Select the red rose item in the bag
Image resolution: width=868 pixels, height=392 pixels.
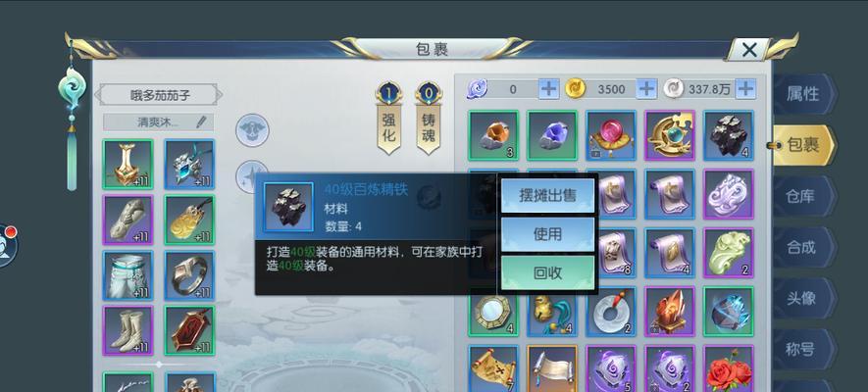pyautogui.click(x=728, y=368)
